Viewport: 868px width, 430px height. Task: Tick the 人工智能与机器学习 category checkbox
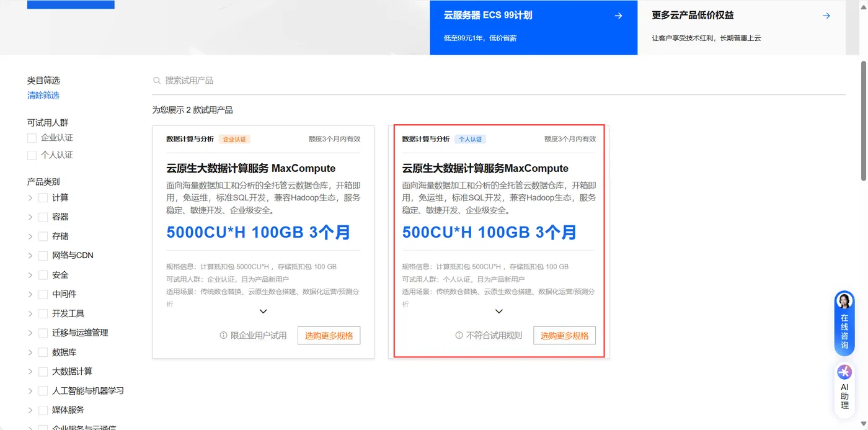click(43, 391)
